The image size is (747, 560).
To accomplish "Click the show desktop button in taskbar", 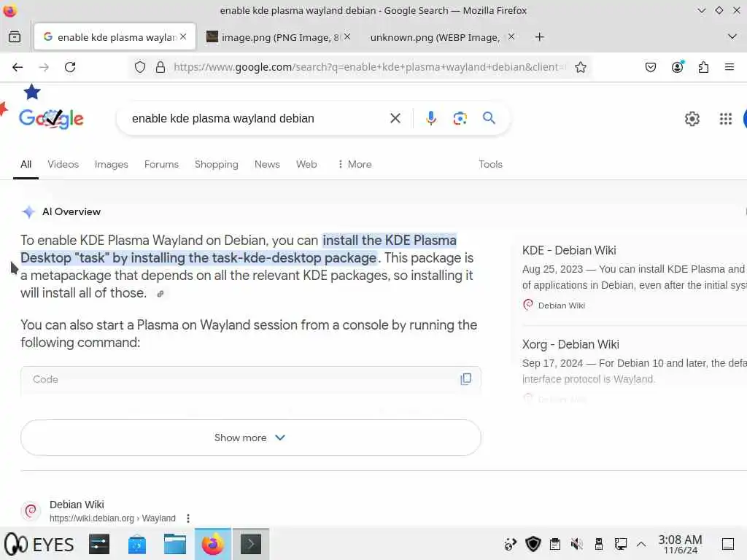I will click(x=727, y=544).
